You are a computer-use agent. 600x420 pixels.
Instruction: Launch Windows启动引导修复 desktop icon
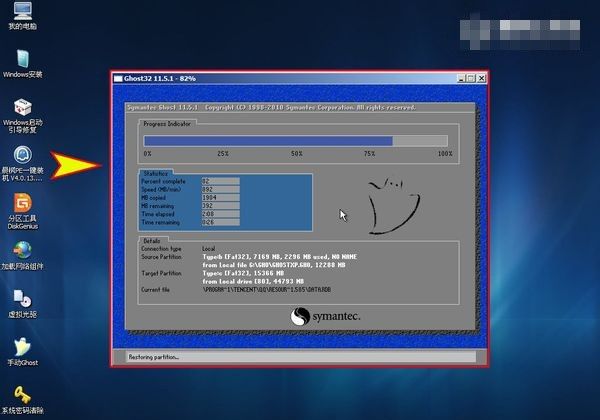tap(23, 116)
